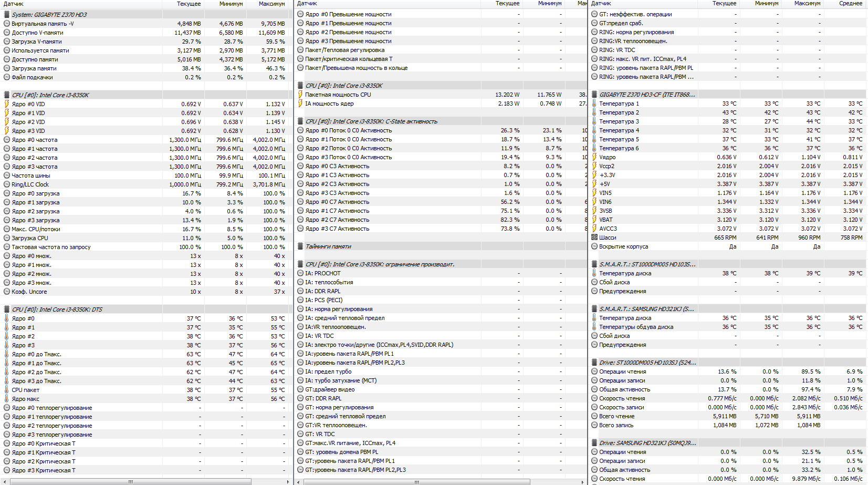Click the icon next to Тайминги памяти
The width and height of the screenshot is (868, 485).
[300, 246]
